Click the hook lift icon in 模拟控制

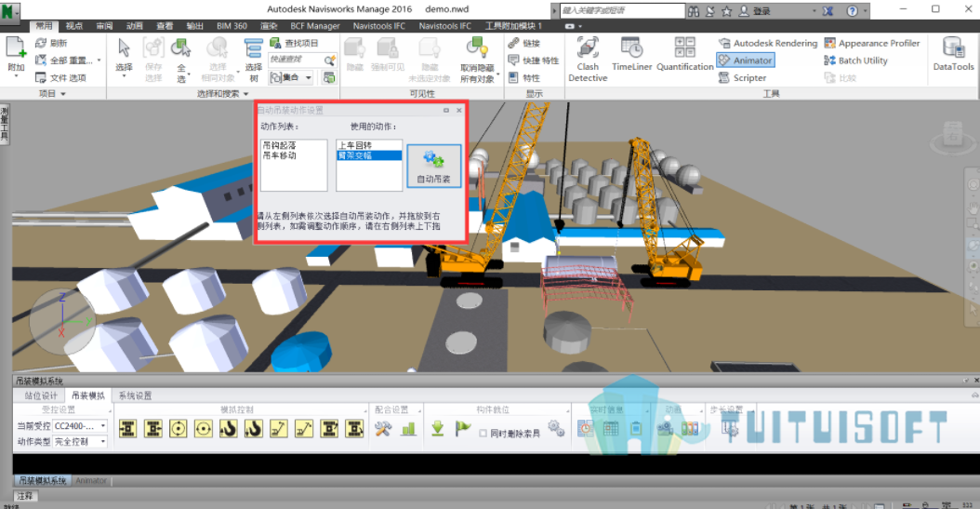point(228,428)
